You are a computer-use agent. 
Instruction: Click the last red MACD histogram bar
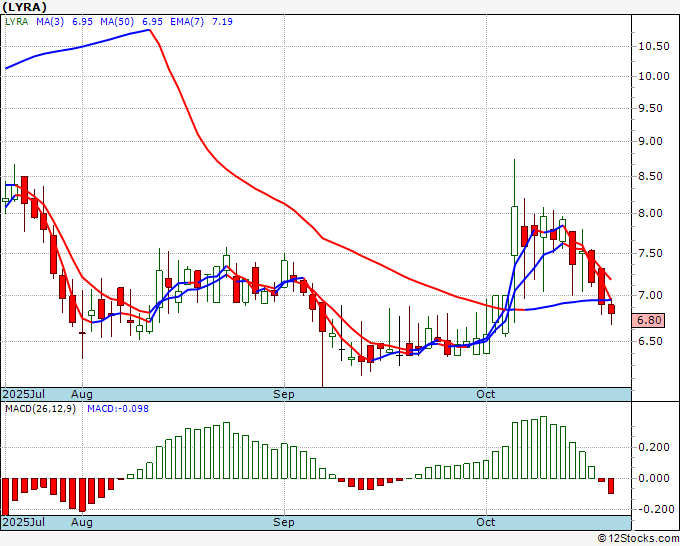[x=612, y=486]
